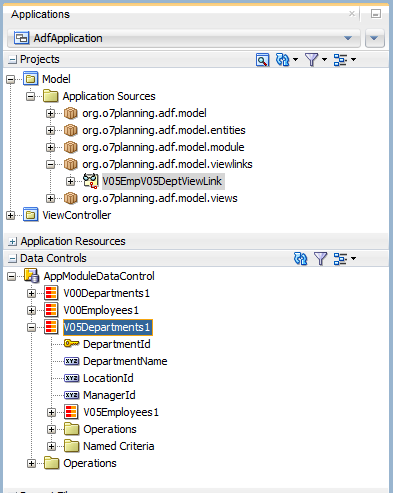
Task: Click the V00Departments1 collection icon
Action: pos(51,293)
